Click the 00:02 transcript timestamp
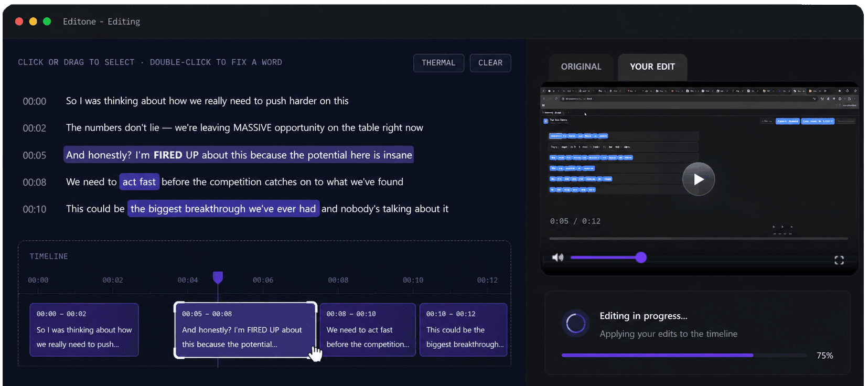 click(x=35, y=128)
